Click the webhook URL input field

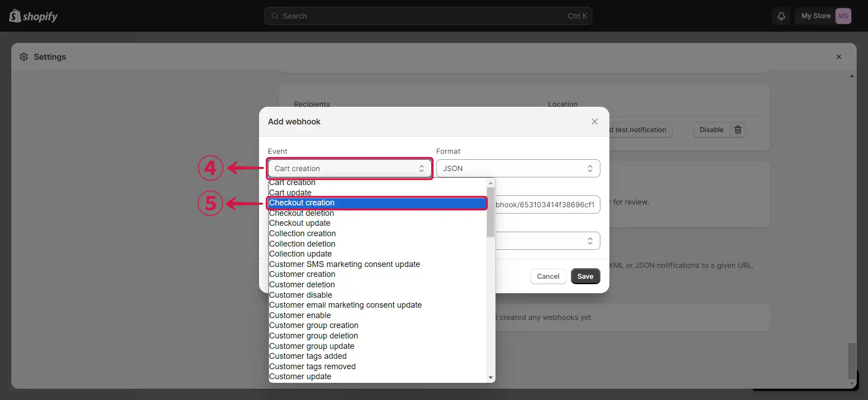pyautogui.click(x=547, y=205)
